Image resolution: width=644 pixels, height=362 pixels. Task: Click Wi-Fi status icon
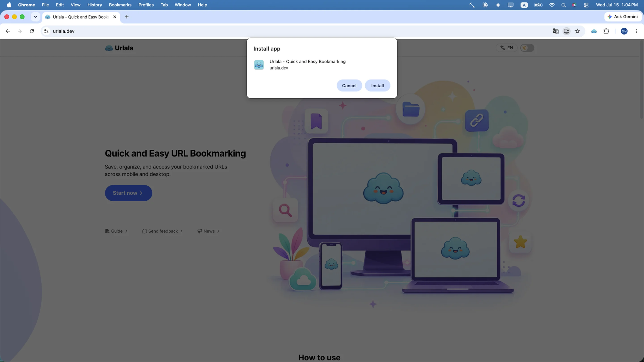coord(552,5)
